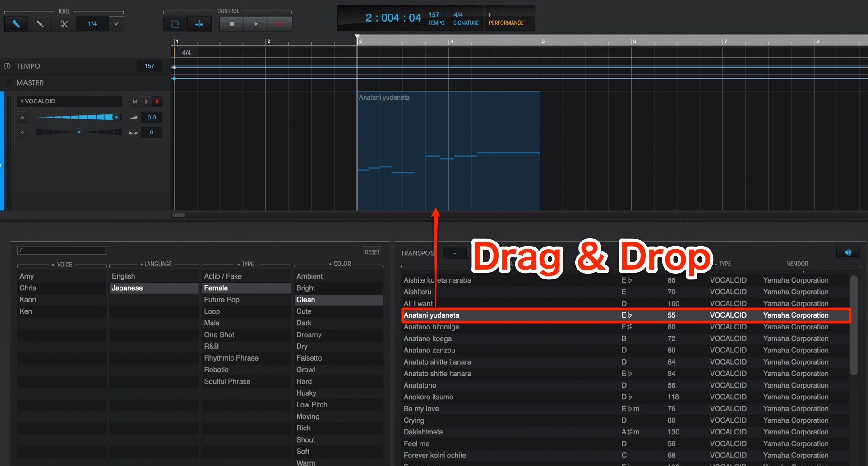Select voice Kaori
This screenshot has height=466, width=868.
[x=62, y=300]
